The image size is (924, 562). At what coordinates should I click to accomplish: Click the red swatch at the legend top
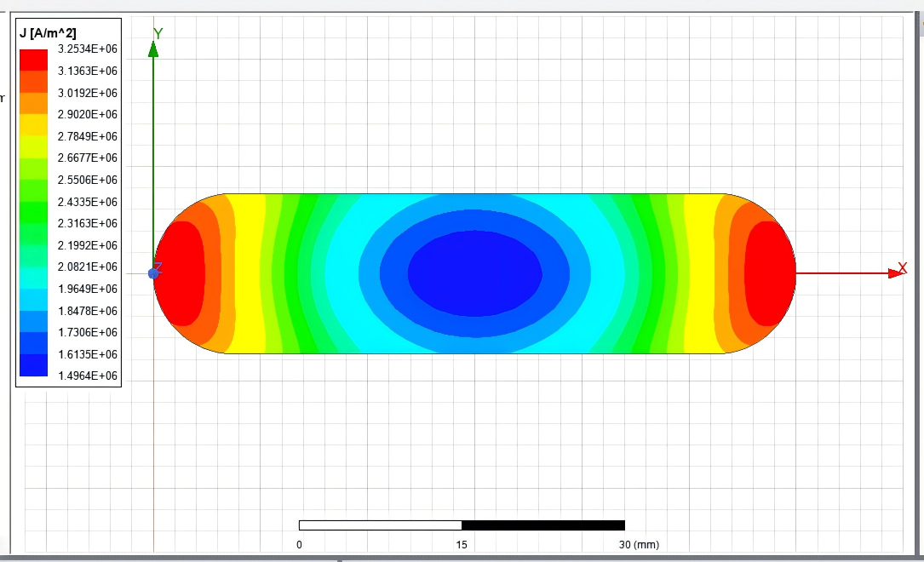coord(33,60)
